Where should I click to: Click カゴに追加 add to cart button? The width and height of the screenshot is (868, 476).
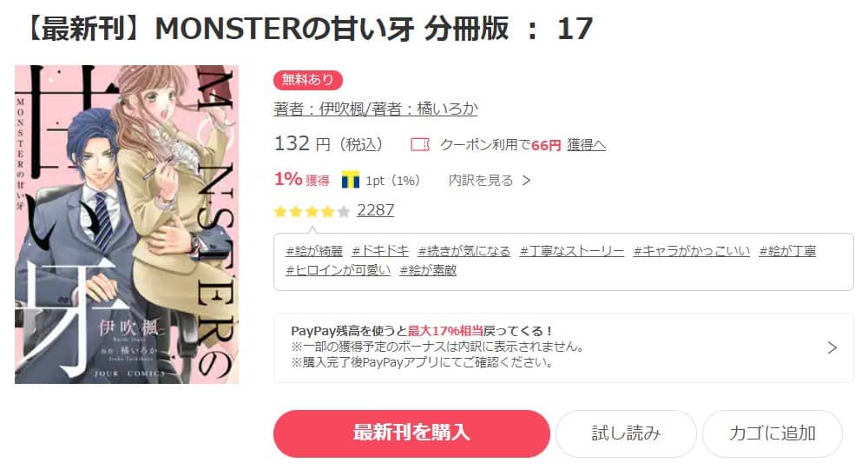click(773, 433)
